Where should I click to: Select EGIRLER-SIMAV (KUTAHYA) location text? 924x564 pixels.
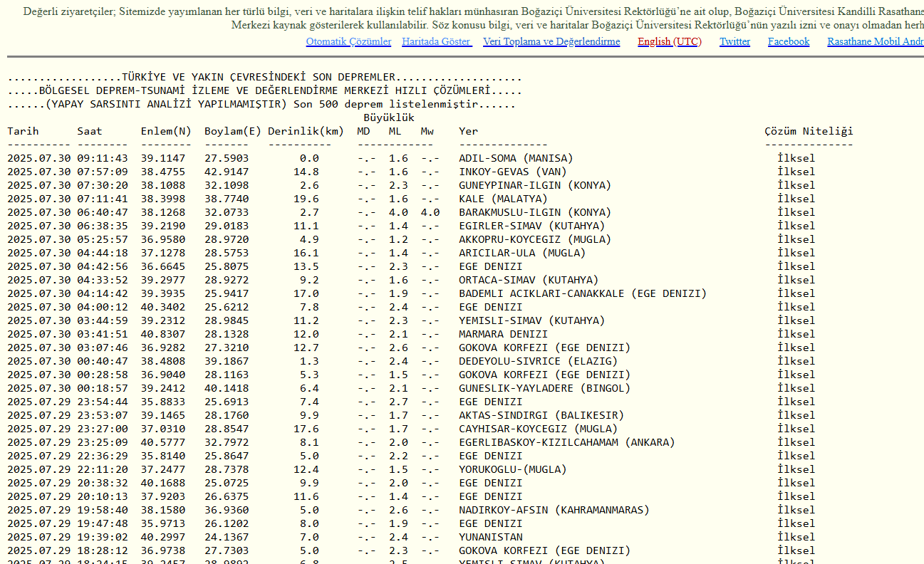531,226
